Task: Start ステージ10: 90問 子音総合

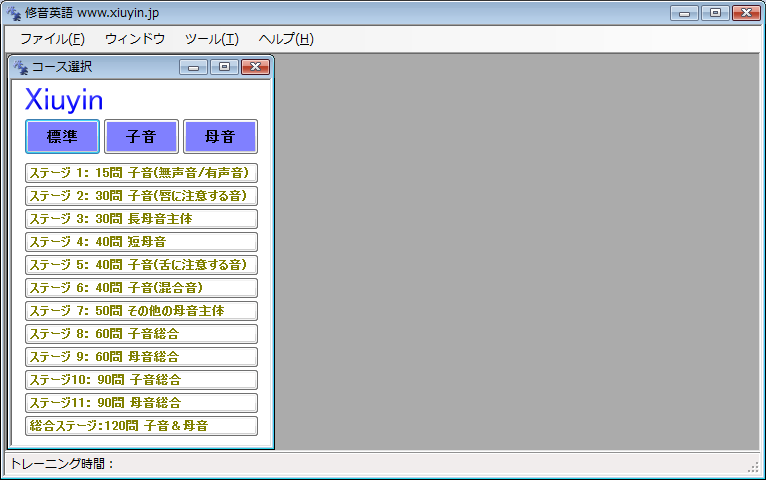Action: click(x=141, y=379)
